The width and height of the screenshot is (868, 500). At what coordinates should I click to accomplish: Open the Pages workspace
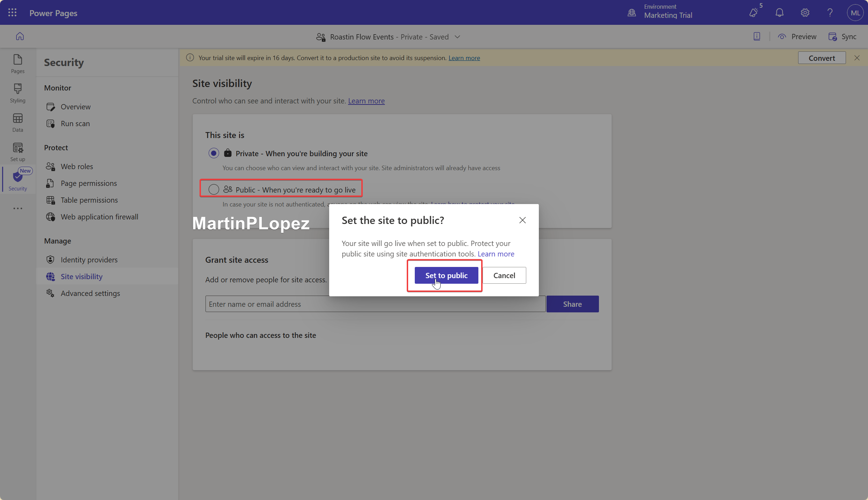17,64
